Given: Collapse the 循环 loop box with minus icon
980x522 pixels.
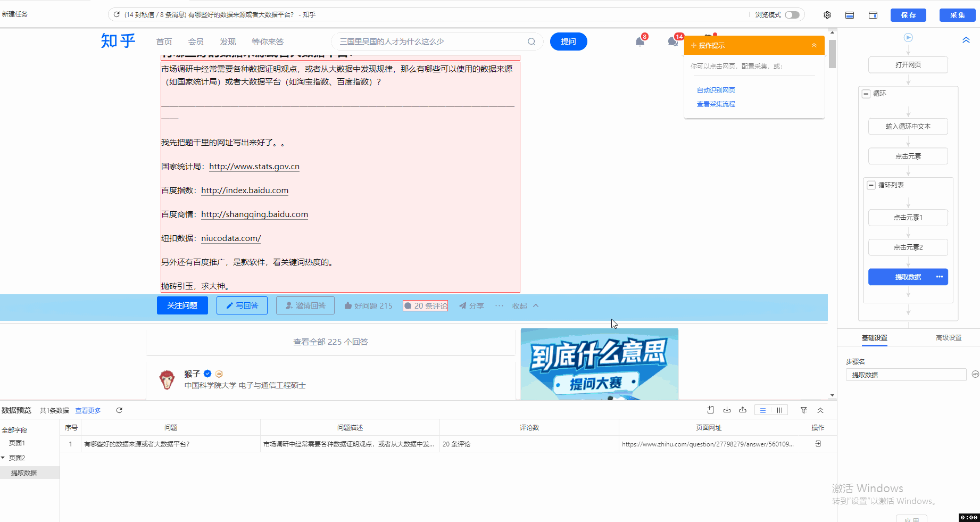Looking at the screenshot, I should coord(866,94).
